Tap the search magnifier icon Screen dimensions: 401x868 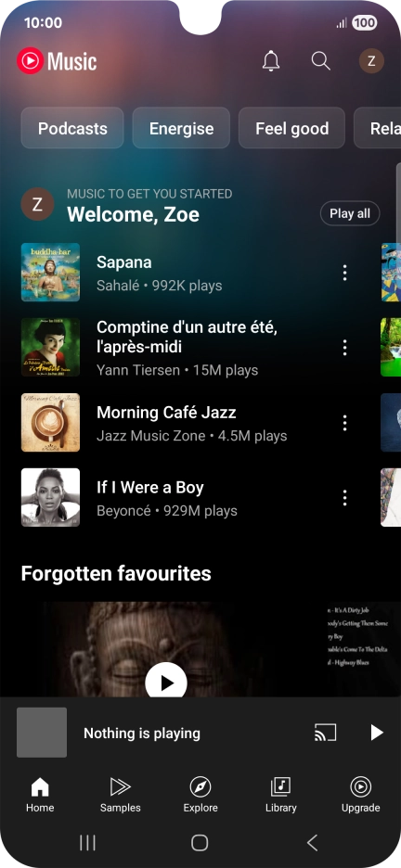[320, 61]
